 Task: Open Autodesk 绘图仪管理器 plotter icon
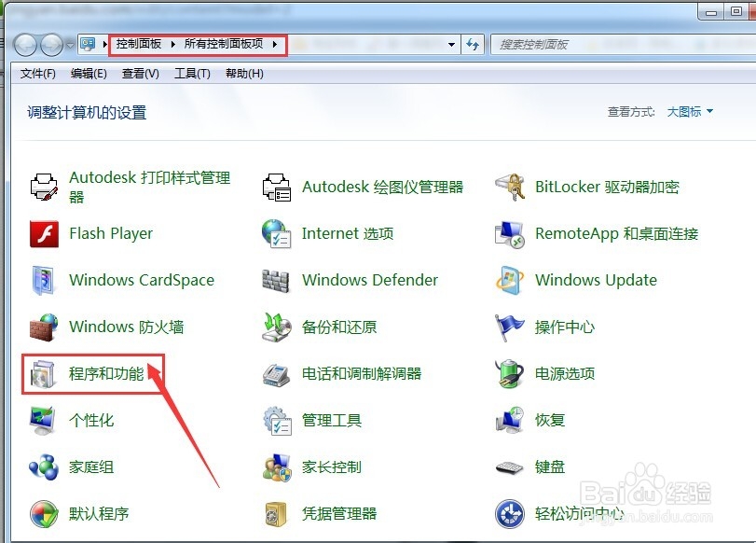(x=277, y=187)
